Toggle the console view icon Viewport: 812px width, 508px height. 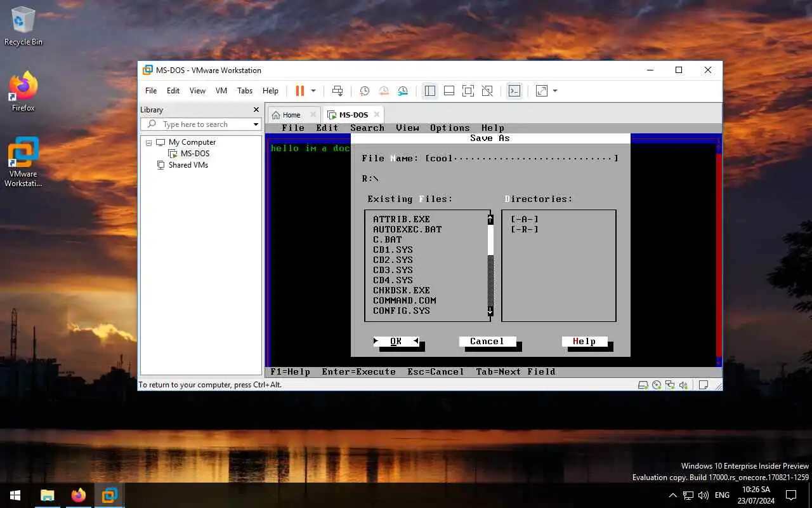514,91
